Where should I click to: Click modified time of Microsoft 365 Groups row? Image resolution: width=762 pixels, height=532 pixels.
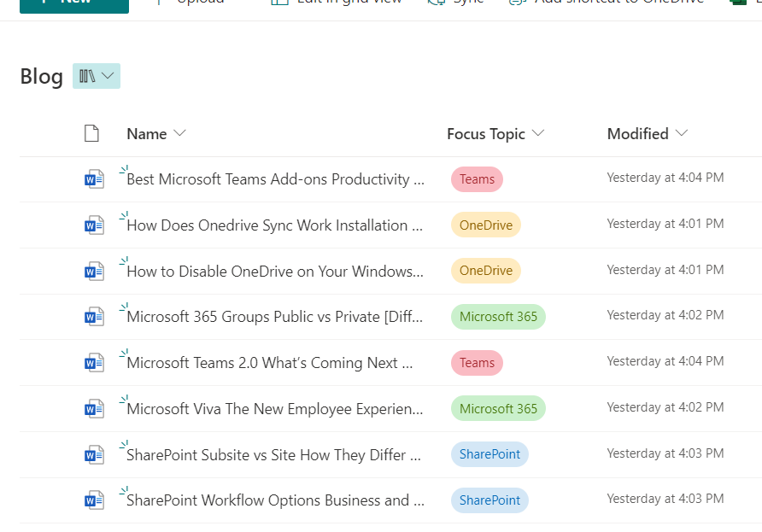(x=665, y=315)
